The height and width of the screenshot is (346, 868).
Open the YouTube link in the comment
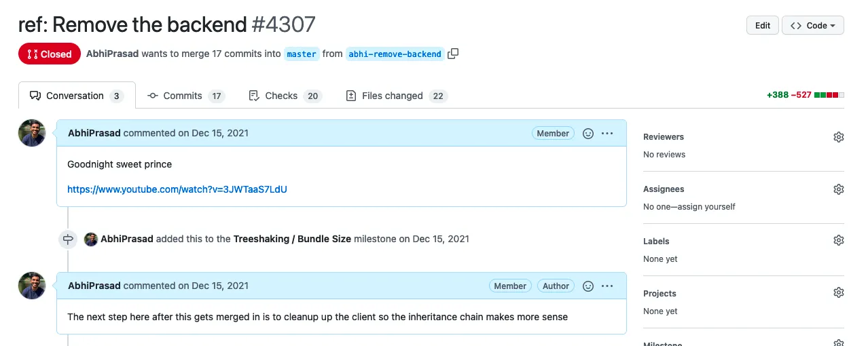click(177, 189)
